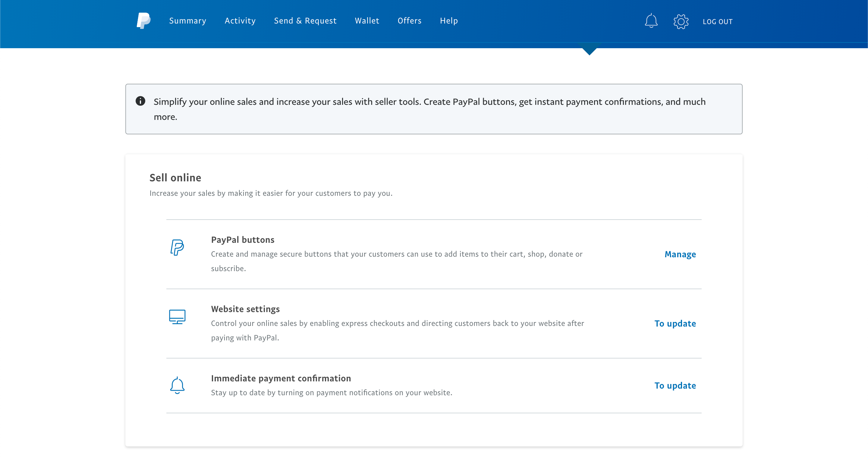This screenshot has height=463, width=868.
Task: Click 'Immediate payment confirmation' heading
Action: click(x=281, y=378)
